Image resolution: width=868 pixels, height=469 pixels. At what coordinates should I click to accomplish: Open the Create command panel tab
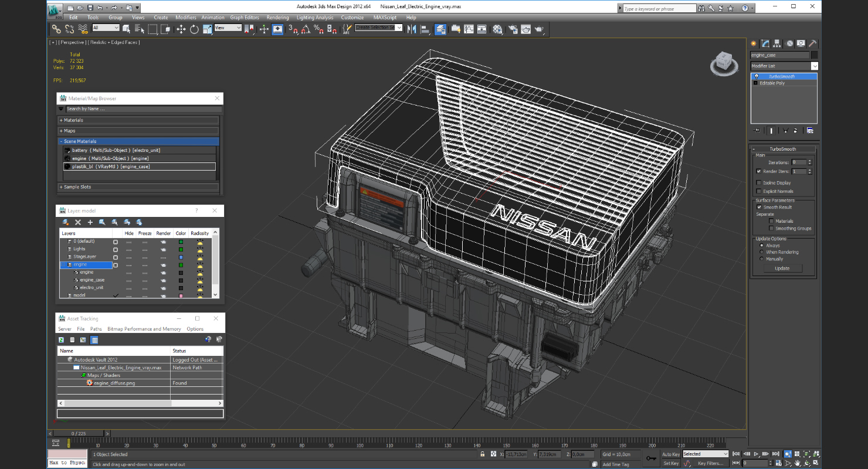[x=754, y=43]
